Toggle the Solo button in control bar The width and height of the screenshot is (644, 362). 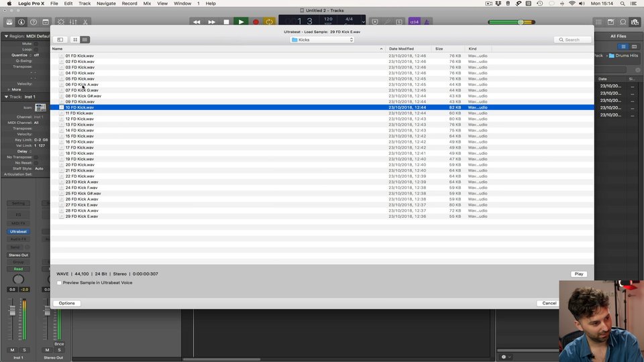click(x=399, y=21)
